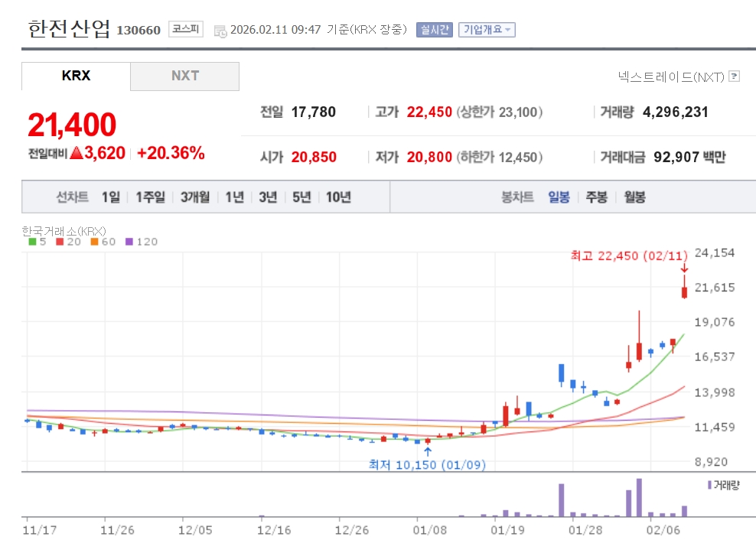Screen dimensions: 756x553
Task: Click the 실시간 real-time badge
Action: [x=434, y=30]
